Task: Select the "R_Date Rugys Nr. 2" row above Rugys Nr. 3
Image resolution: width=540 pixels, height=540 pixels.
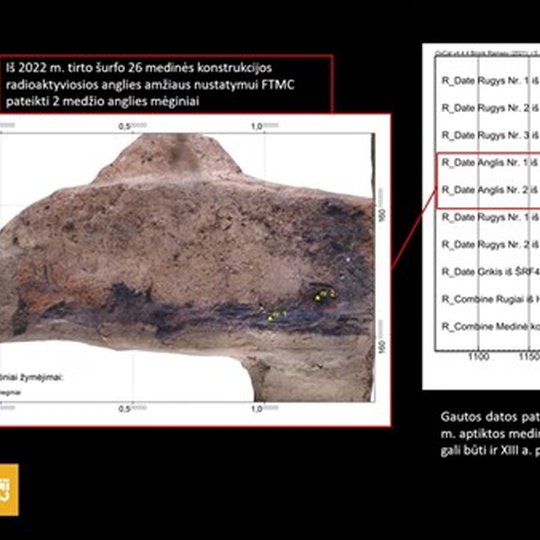Action: pyautogui.click(x=490, y=108)
